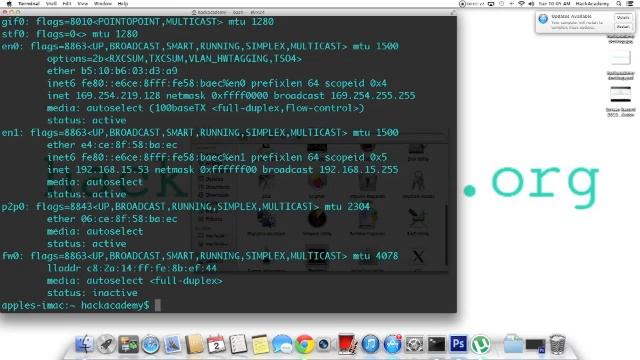This screenshot has height=360, width=640.
Task: Open the Window menu
Action: pos(102,4)
